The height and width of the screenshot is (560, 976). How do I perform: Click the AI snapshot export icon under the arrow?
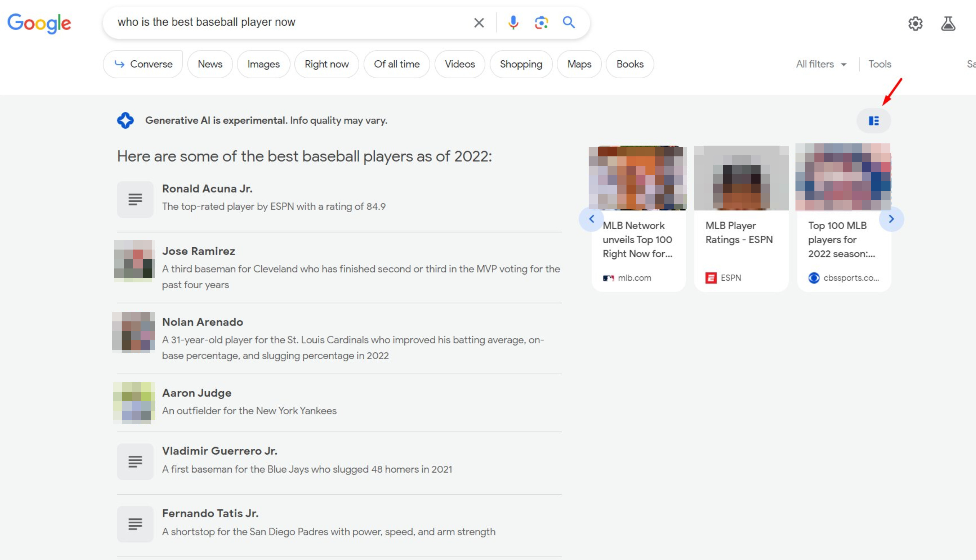[874, 120]
